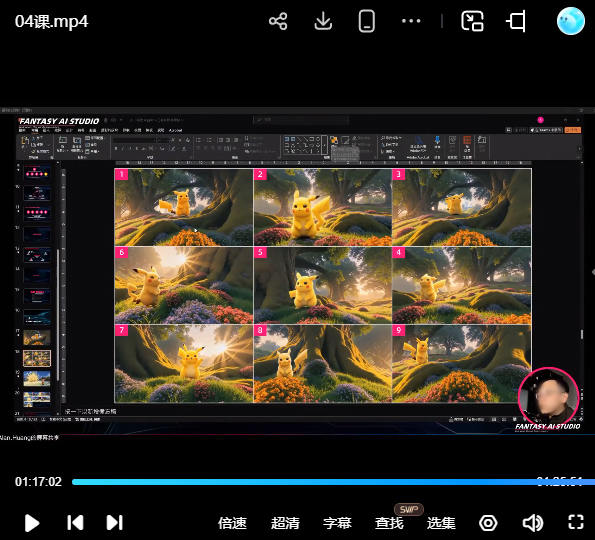595x540 pixels.
Task: Skip to the previous video
Action: [x=75, y=523]
